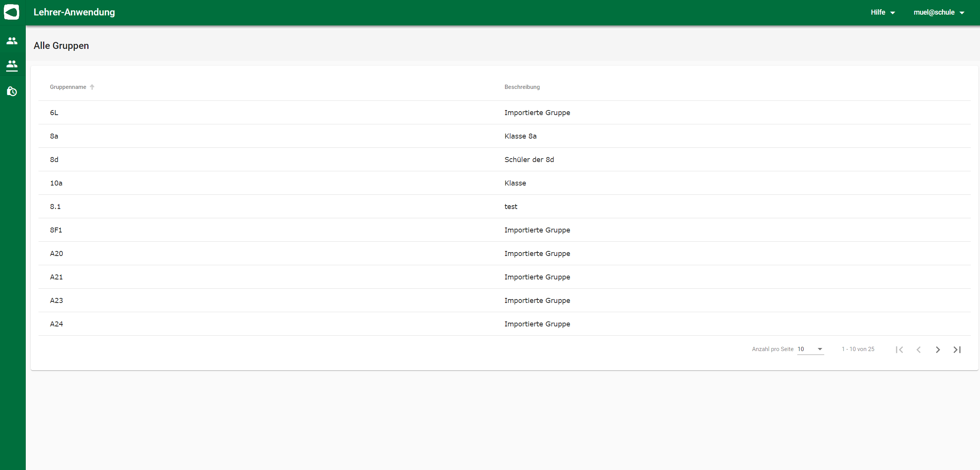The width and height of the screenshot is (980, 470).
Task: Go to the first page of groups
Action: tap(899, 350)
